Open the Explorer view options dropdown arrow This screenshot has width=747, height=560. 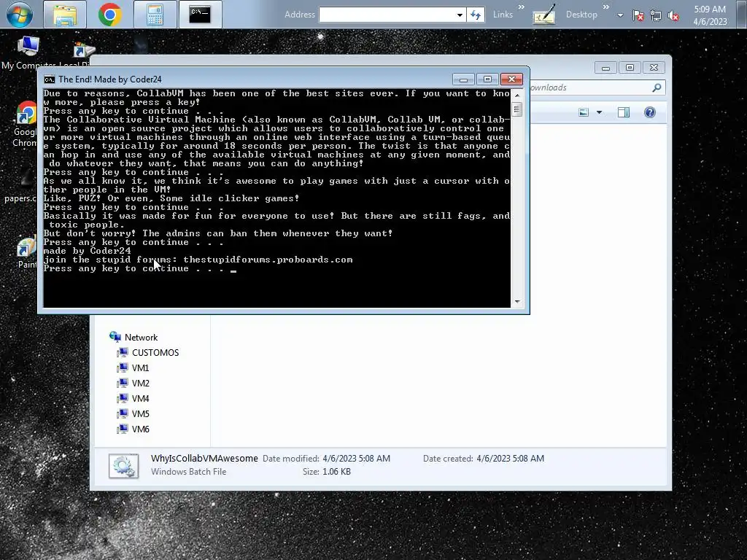pos(600,112)
